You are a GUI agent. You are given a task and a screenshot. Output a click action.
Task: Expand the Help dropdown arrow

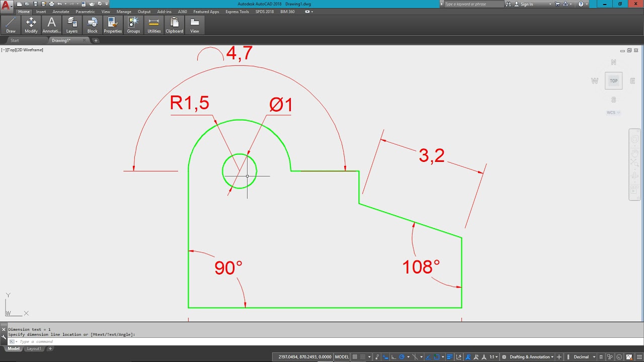point(587,4)
